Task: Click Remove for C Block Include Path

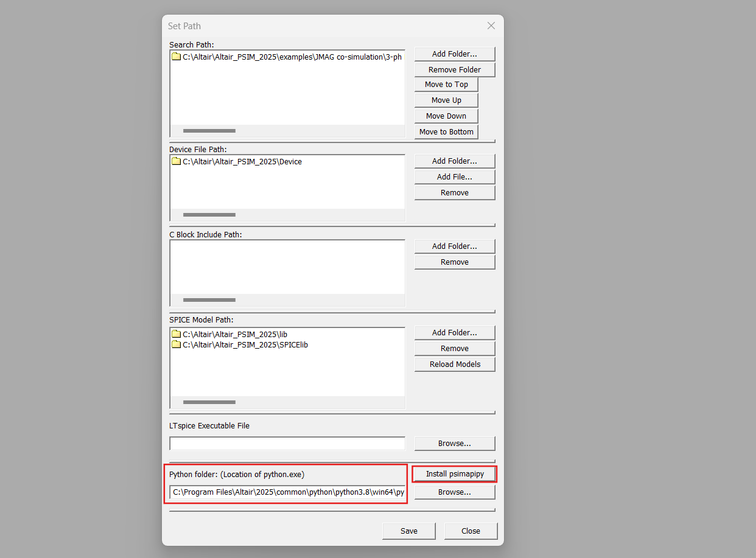Action: tap(455, 262)
